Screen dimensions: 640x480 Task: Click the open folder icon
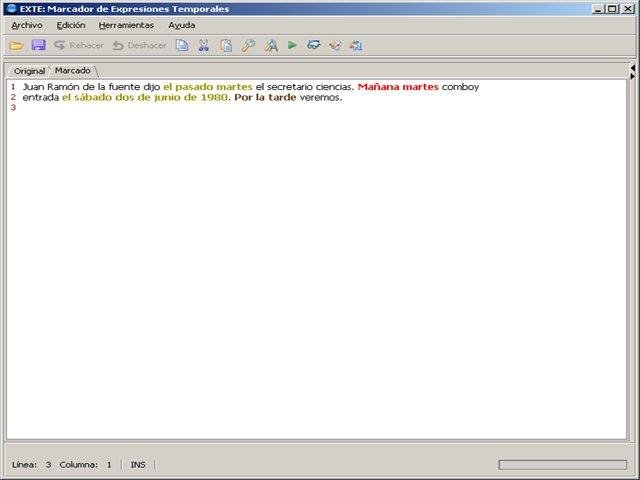[x=16, y=45]
